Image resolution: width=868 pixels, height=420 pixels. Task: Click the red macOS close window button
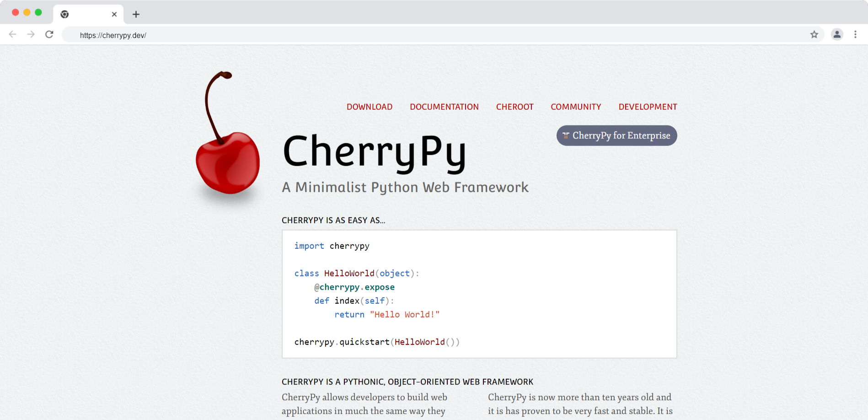tap(15, 12)
